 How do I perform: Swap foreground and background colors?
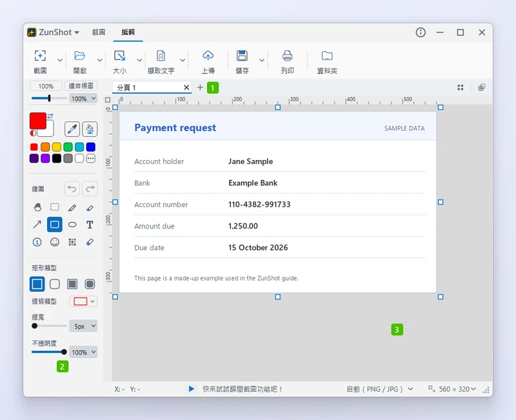coord(50,116)
